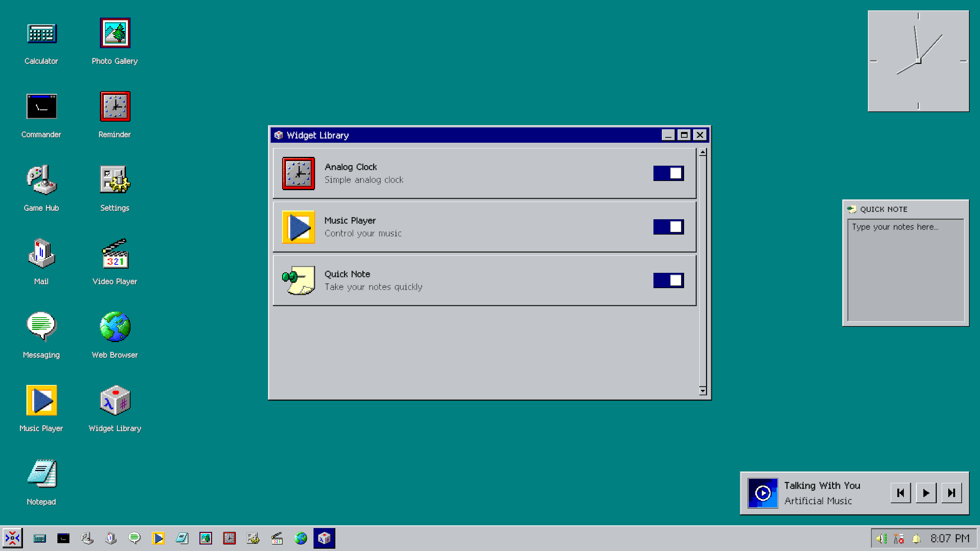Image resolution: width=980 pixels, height=551 pixels.
Task: Open the Photo Gallery desktop icon
Action: [x=115, y=34]
